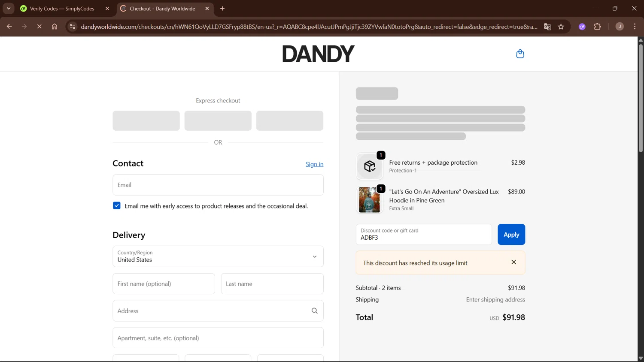Expand the Country/Region dropdown
Screen dimensions: 644x362
tap(218, 256)
